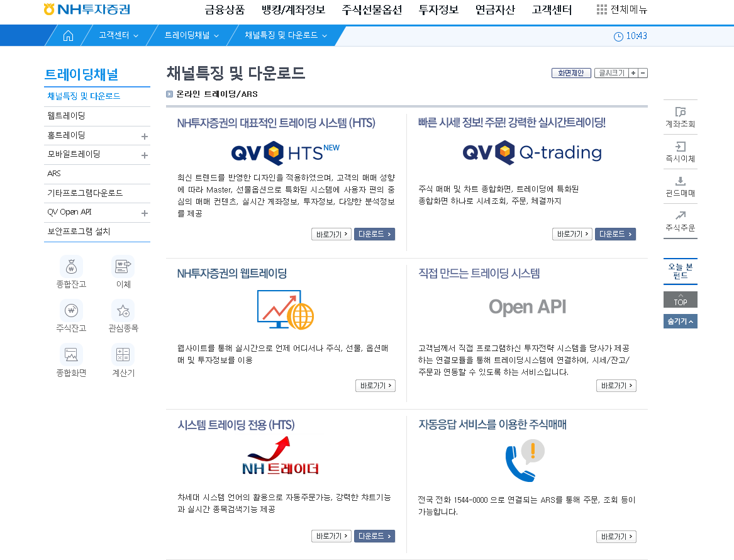Open 채널특징 및 다운로드 breadcrumb dropdown
The image size is (734, 560).
(x=286, y=36)
